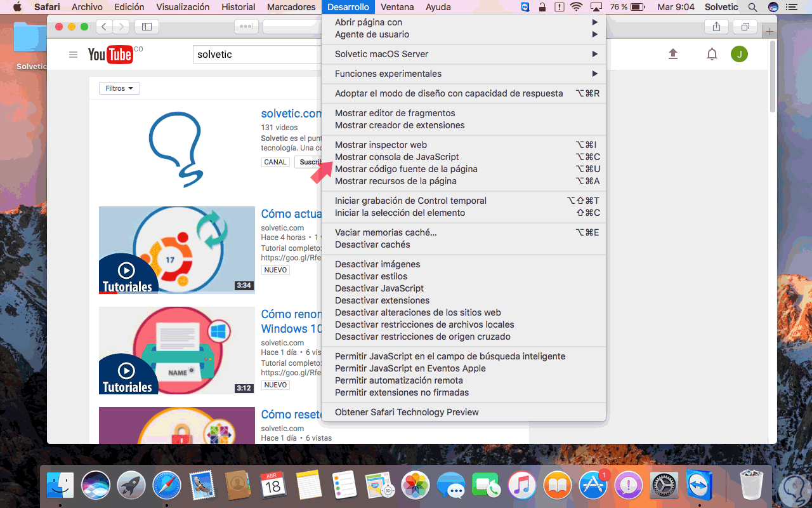
Task: Open Calendar icon showing 18 in Dock
Action: [x=273, y=486]
